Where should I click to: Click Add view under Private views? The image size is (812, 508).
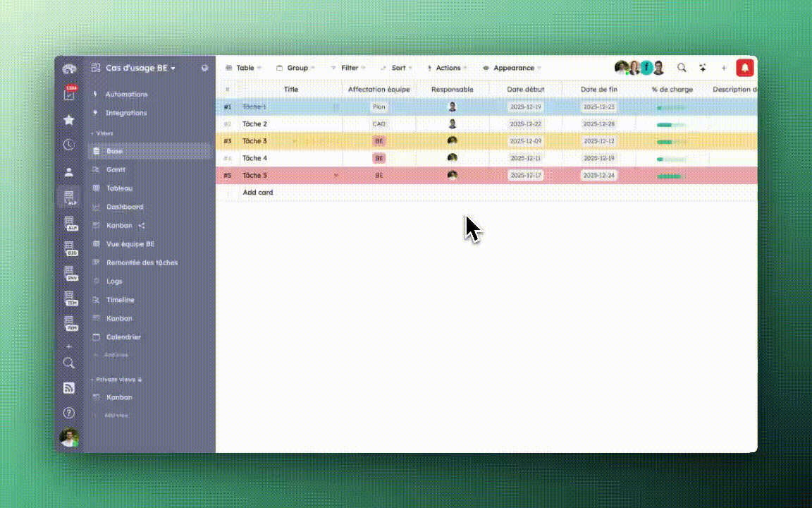tap(116, 415)
